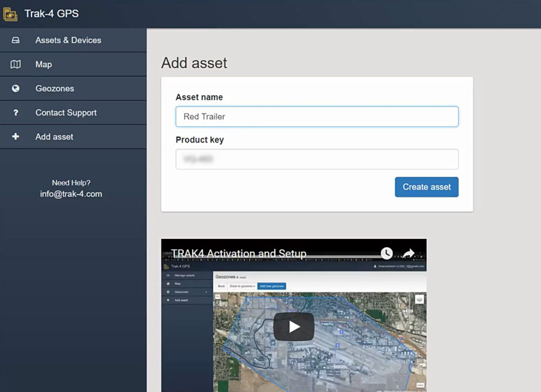Go to the Geozones menu item
541x392 pixels.
(73, 89)
